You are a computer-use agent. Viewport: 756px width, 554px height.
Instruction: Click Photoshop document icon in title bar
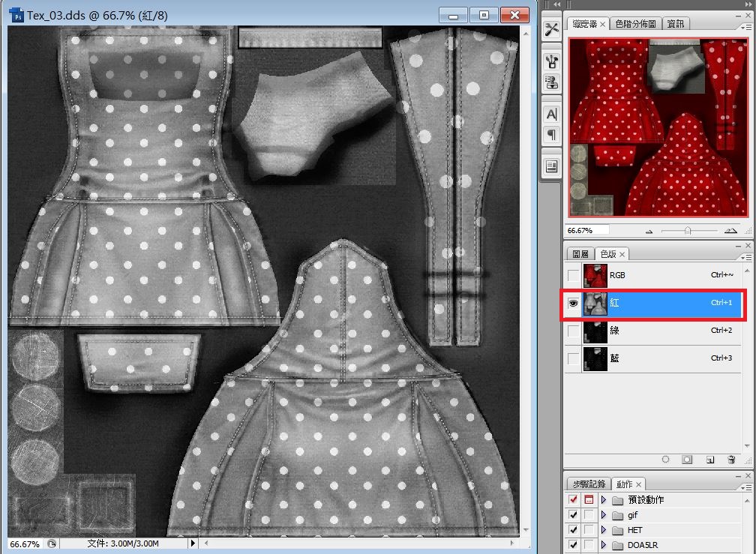(16, 16)
